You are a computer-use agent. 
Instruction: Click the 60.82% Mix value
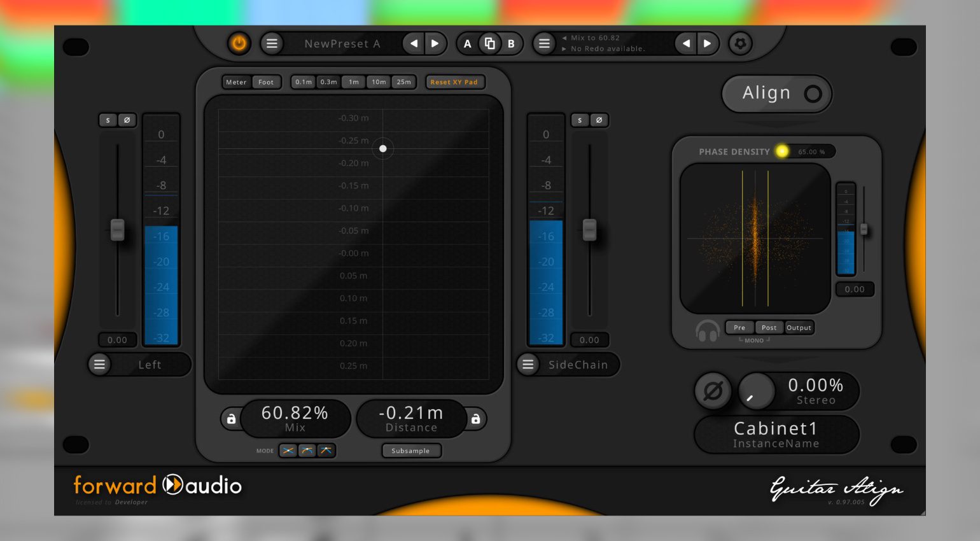pyautogui.click(x=295, y=413)
